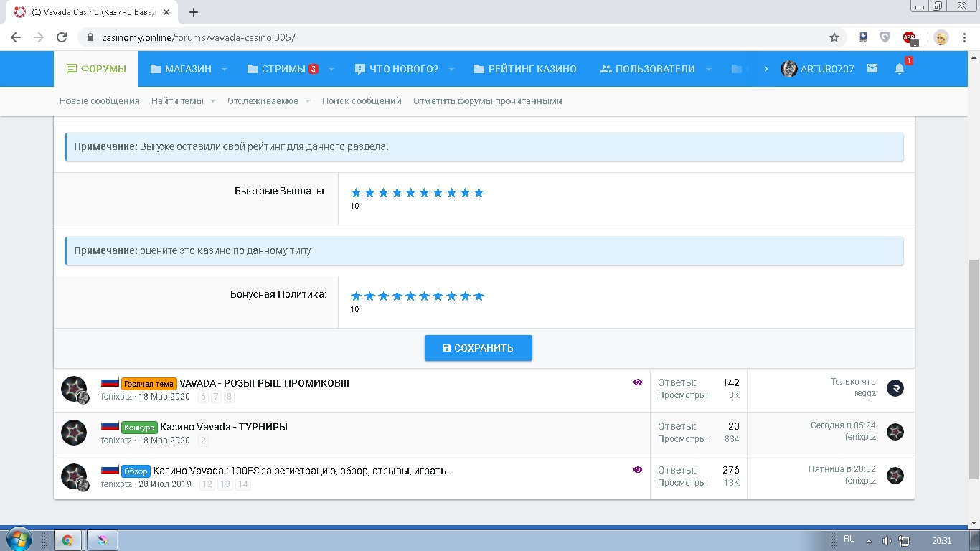Open the AdBlock extension icon
Image resolution: width=980 pixels, height=551 pixels.
click(909, 37)
